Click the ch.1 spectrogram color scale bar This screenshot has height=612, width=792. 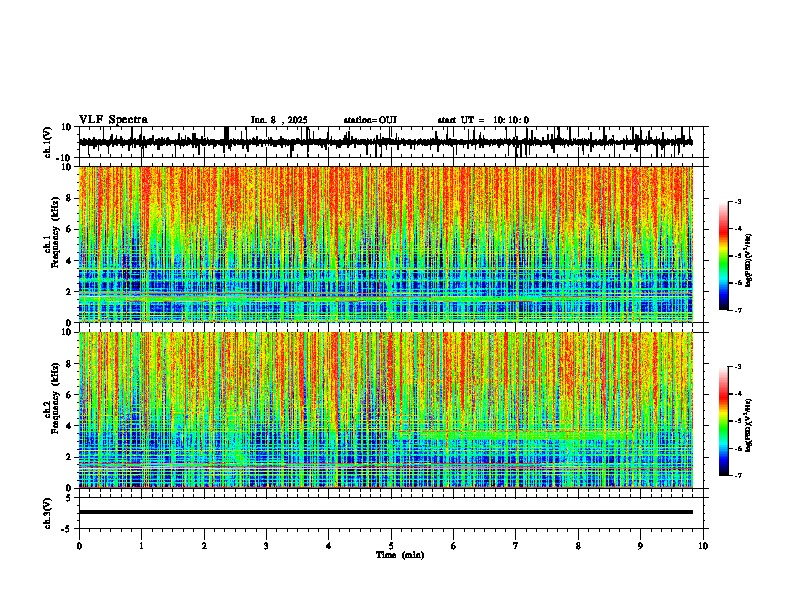pyautogui.click(x=724, y=256)
